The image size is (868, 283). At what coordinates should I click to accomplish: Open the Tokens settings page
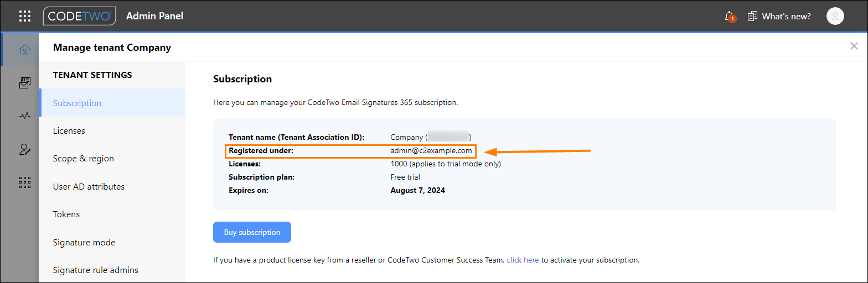click(112, 214)
